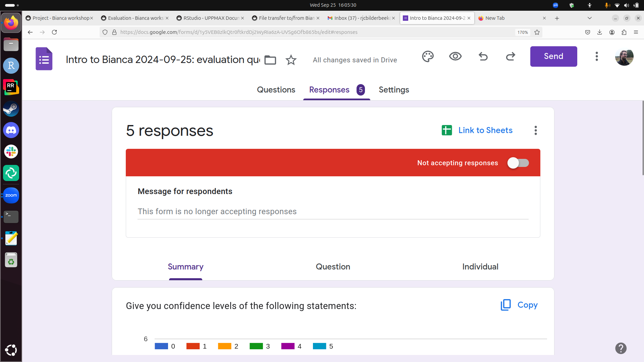
Task: Click the star/bookmark icon for the form
Action: (290, 60)
